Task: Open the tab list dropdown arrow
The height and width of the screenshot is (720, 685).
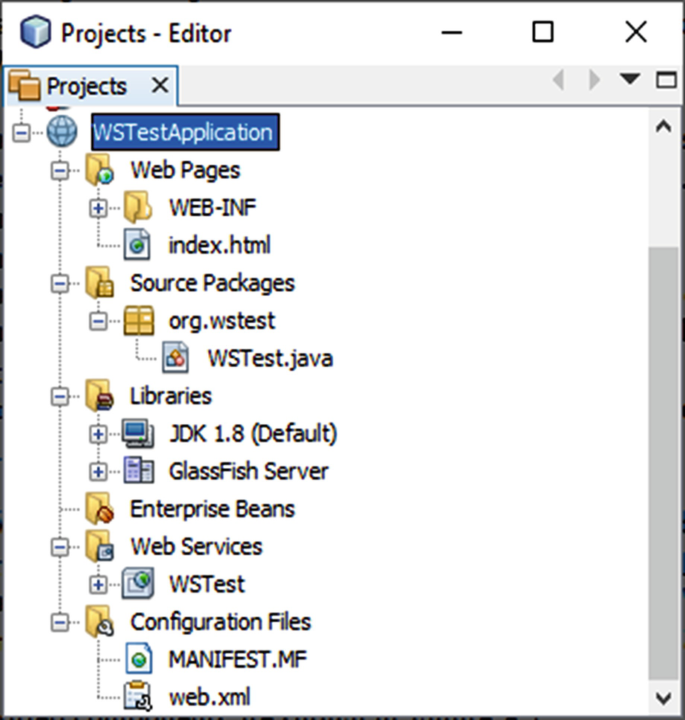Action: 630,79
